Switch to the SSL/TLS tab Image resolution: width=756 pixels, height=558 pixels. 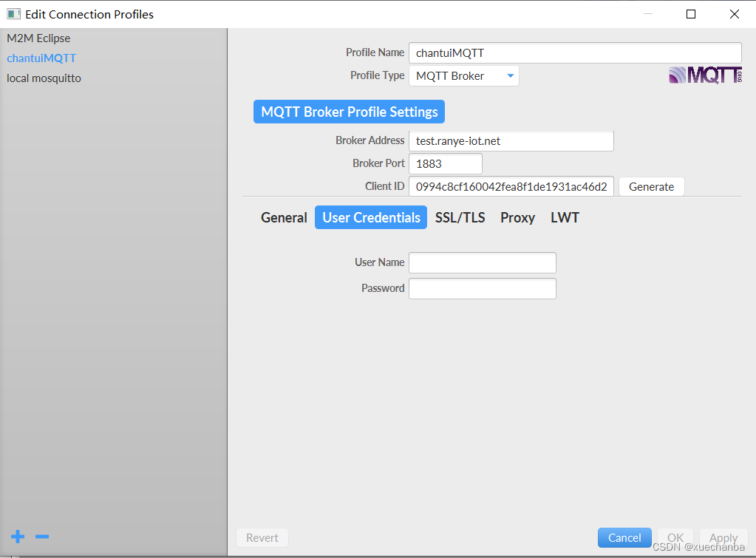(x=460, y=217)
